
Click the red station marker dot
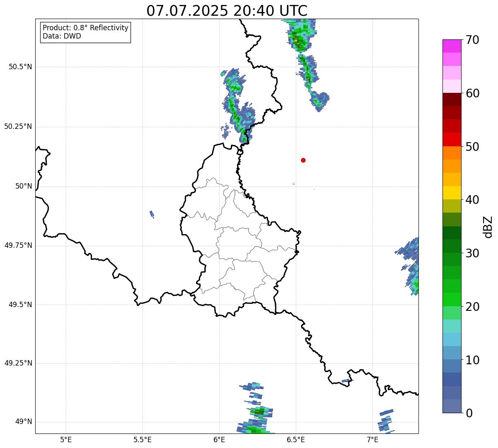[303, 160]
